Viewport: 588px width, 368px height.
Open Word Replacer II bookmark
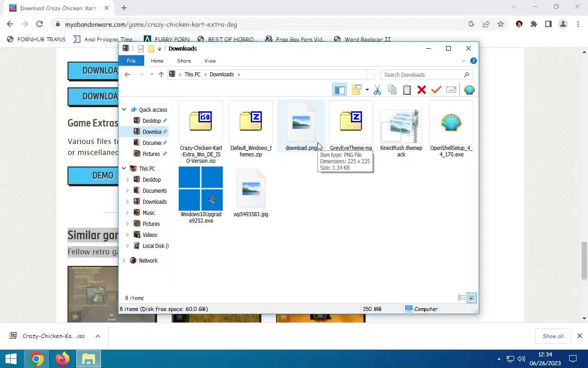coord(362,39)
